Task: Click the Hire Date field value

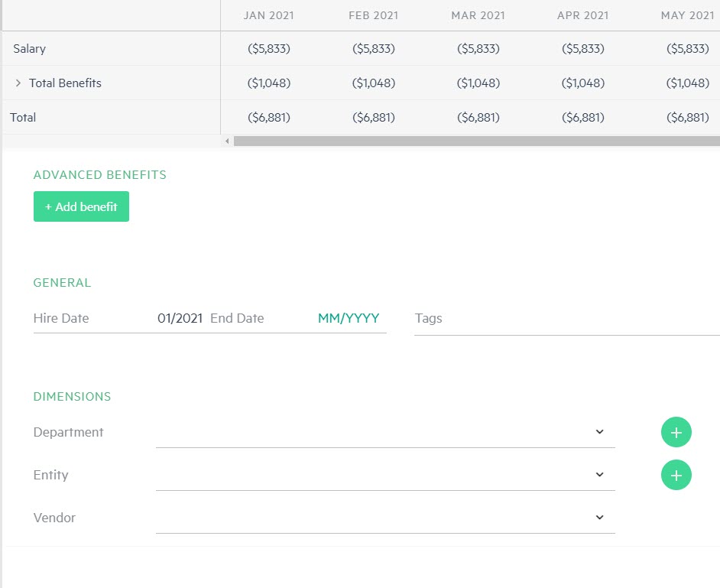Action: point(180,318)
